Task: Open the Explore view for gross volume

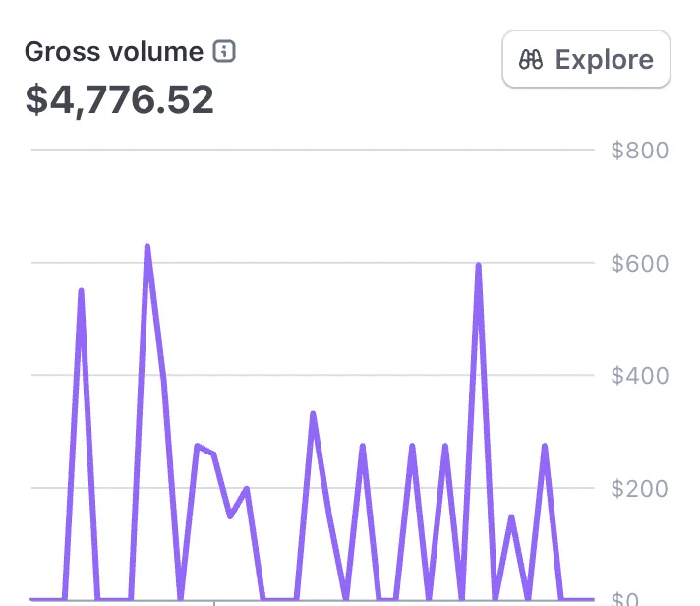Action: (587, 60)
